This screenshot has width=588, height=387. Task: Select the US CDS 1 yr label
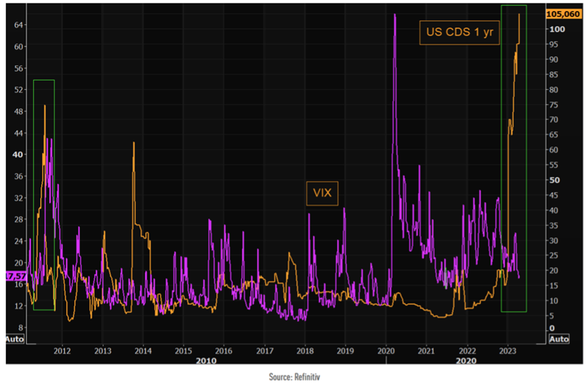[459, 33]
